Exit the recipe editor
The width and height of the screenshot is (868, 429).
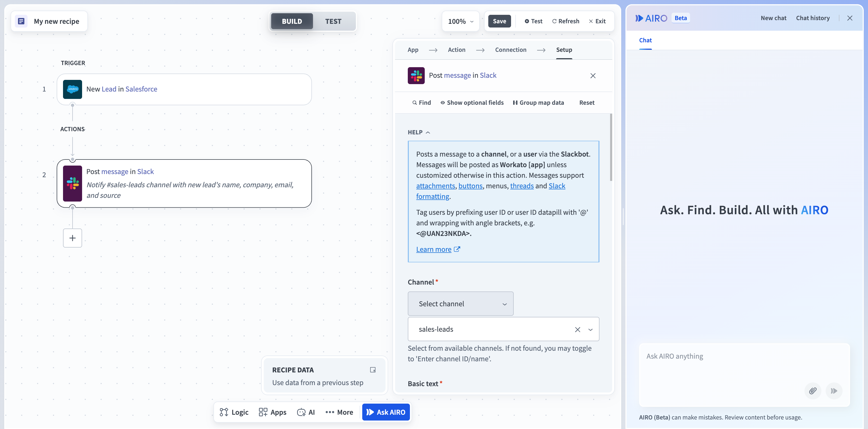pyautogui.click(x=597, y=21)
